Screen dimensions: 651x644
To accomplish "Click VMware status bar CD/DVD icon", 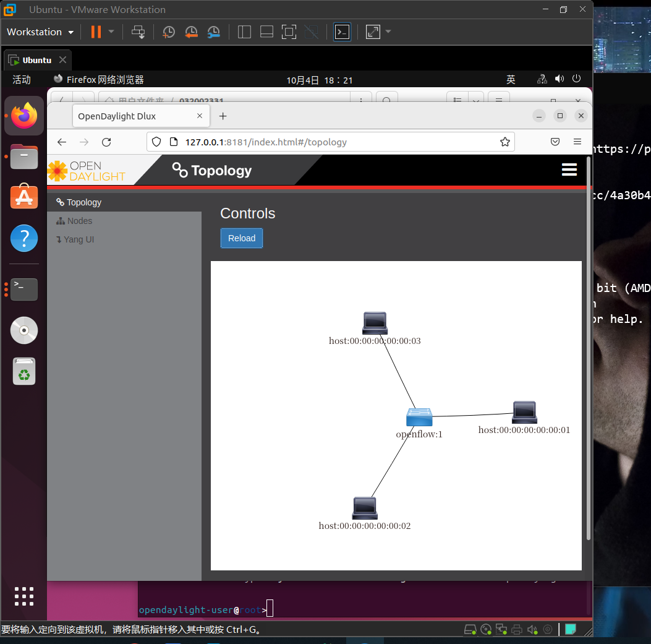I will click(x=486, y=630).
